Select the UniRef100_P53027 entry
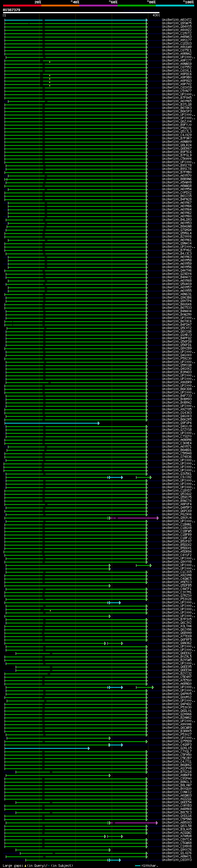Image resolution: width=197 pixels, height=868 pixels. point(177,735)
